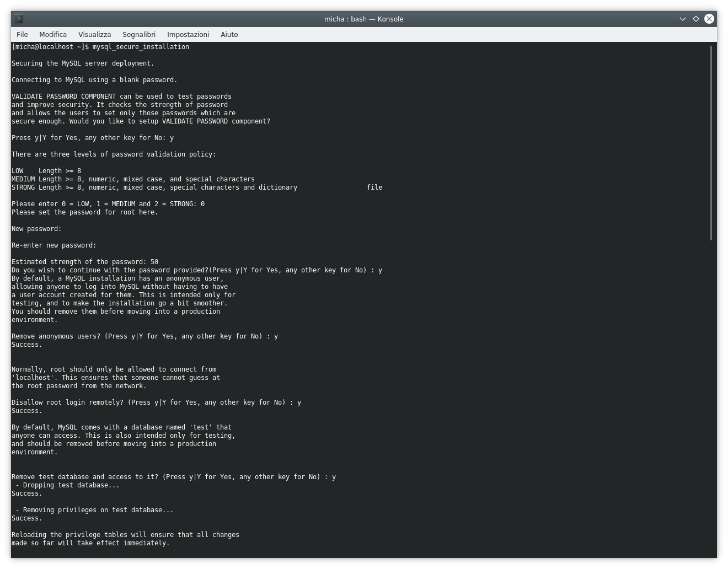728x569 pixels.
Task: Open the Aiuto menu
Action: (229, 34)
